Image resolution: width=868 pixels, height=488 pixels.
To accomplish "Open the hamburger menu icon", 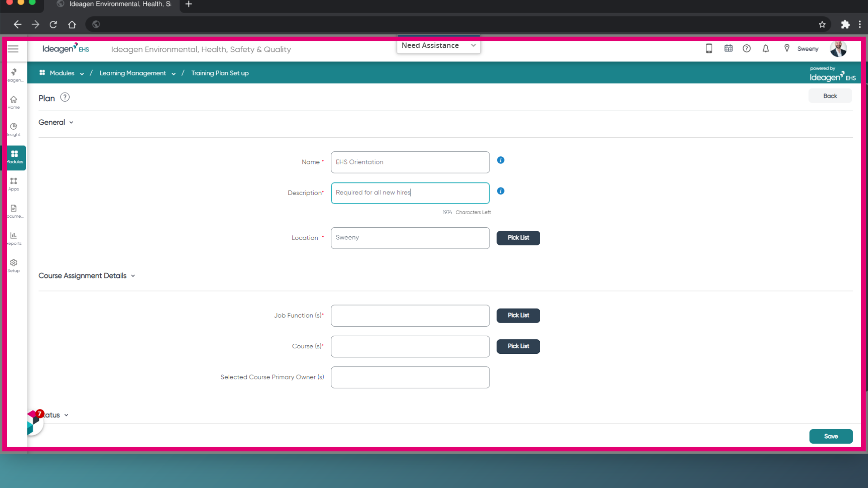I will (13, 49).
